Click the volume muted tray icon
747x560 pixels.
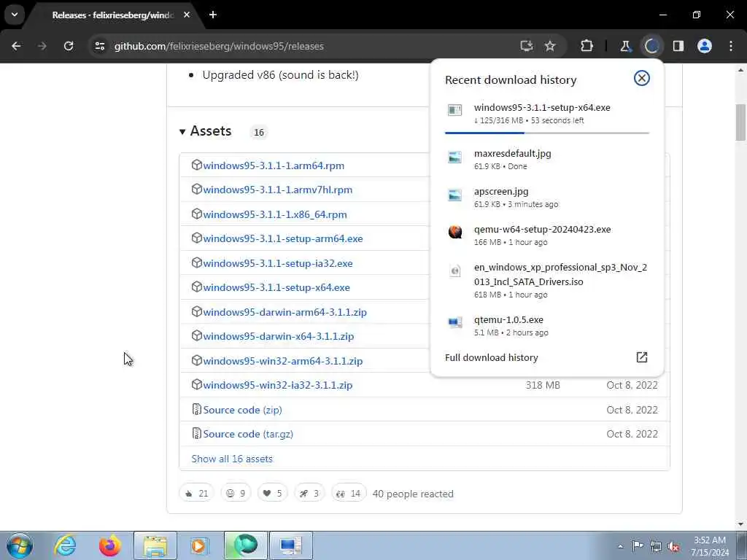pos(673,547)
